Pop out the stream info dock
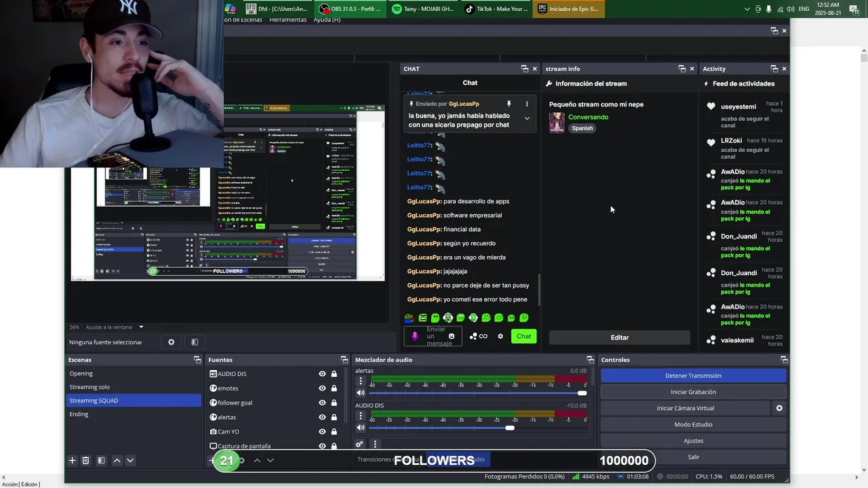Screen dimensions: 868x488 pos(682,68)
